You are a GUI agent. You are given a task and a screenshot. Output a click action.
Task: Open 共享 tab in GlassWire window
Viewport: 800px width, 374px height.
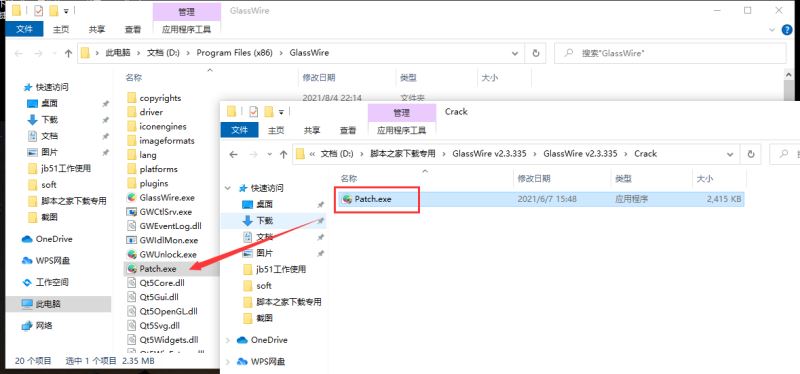tap(97, 30)
